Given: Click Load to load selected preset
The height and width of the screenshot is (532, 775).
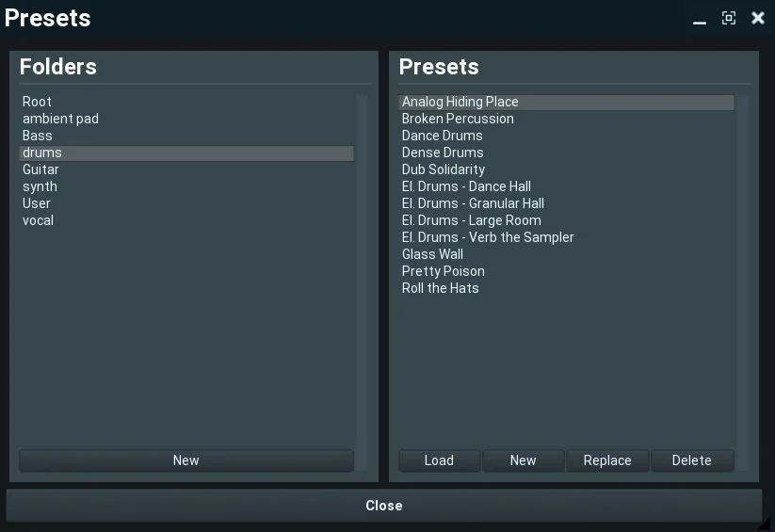Looking at the screenshot, I should point(439,460).
